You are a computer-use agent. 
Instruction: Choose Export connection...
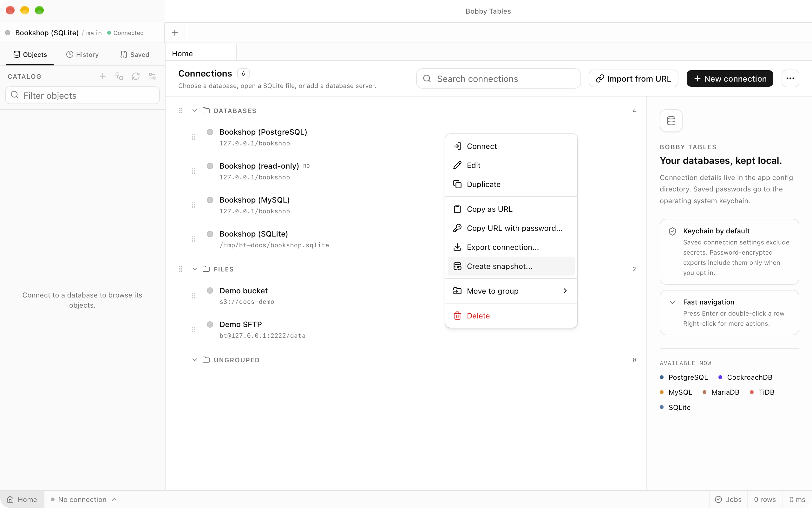(x=511, y=247)
